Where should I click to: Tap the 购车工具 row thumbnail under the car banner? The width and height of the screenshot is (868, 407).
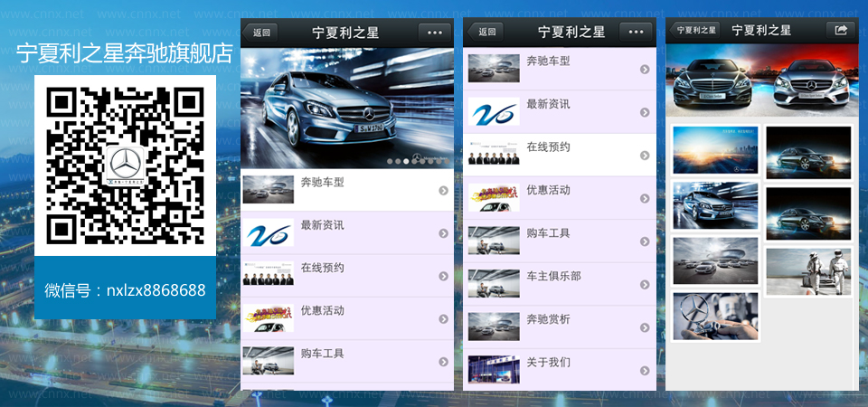tap(268, 361)
